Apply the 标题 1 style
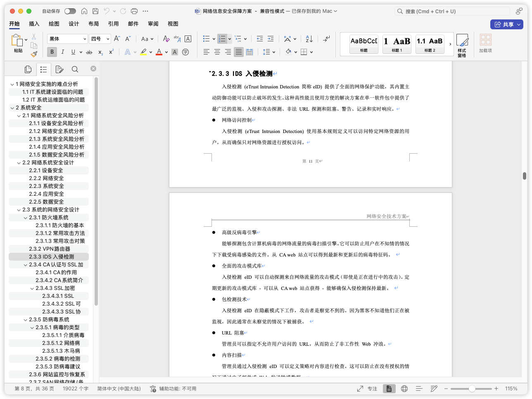 397,44
